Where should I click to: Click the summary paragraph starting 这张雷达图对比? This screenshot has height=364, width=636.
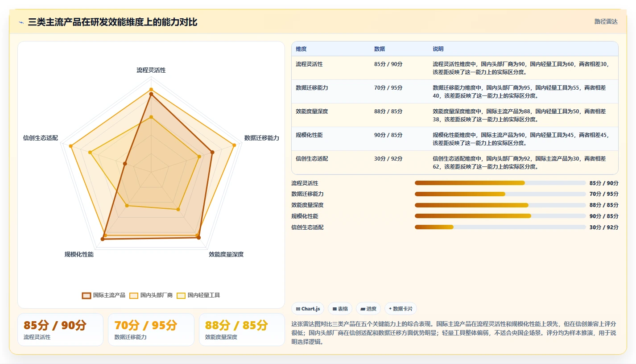[x=454, y=333]
